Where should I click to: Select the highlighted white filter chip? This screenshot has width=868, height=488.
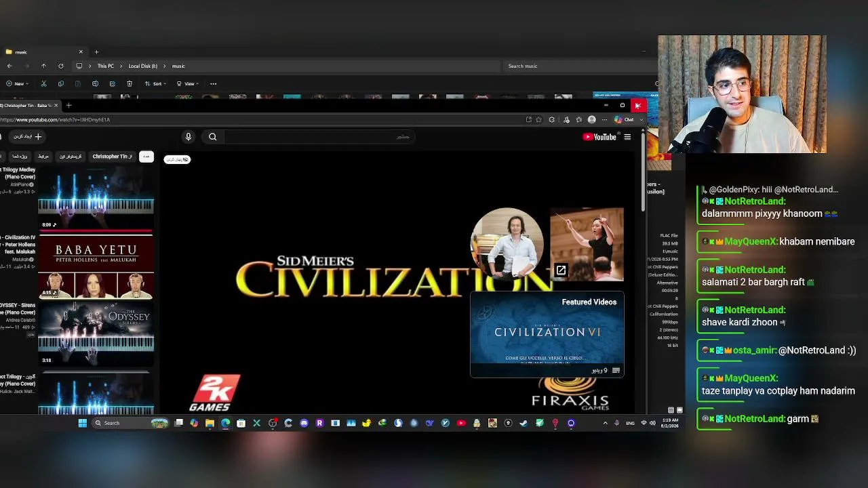pos(146,157)
